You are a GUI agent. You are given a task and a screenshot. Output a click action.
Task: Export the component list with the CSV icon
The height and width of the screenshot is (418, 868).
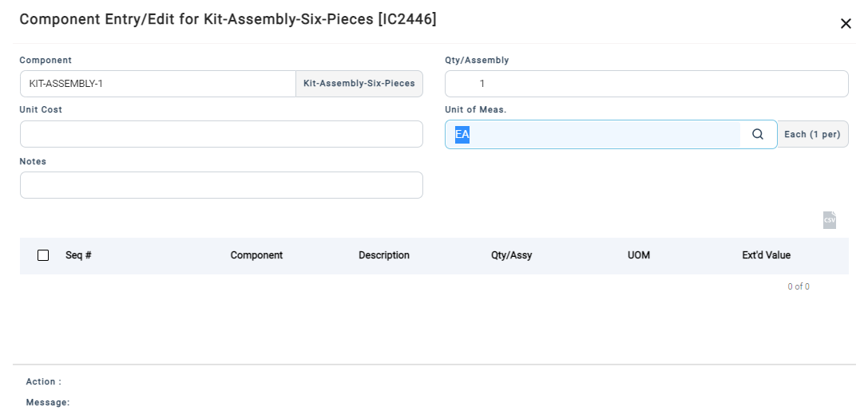(829, 220)
